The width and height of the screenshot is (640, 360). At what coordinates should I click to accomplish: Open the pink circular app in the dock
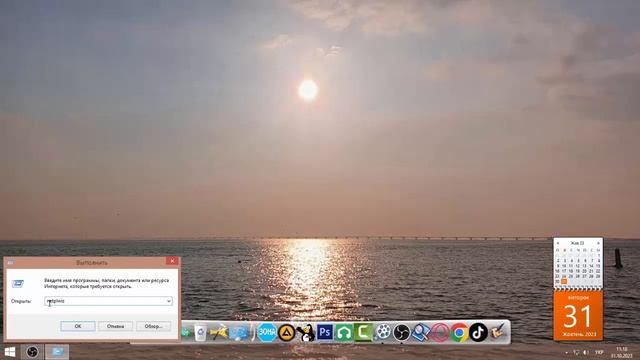[440, 333]
